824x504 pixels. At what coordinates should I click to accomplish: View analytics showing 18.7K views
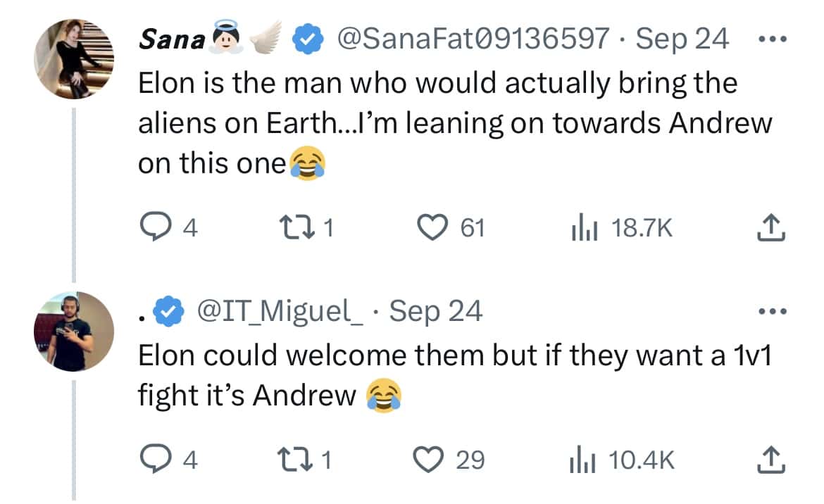[x=582, y=228]
